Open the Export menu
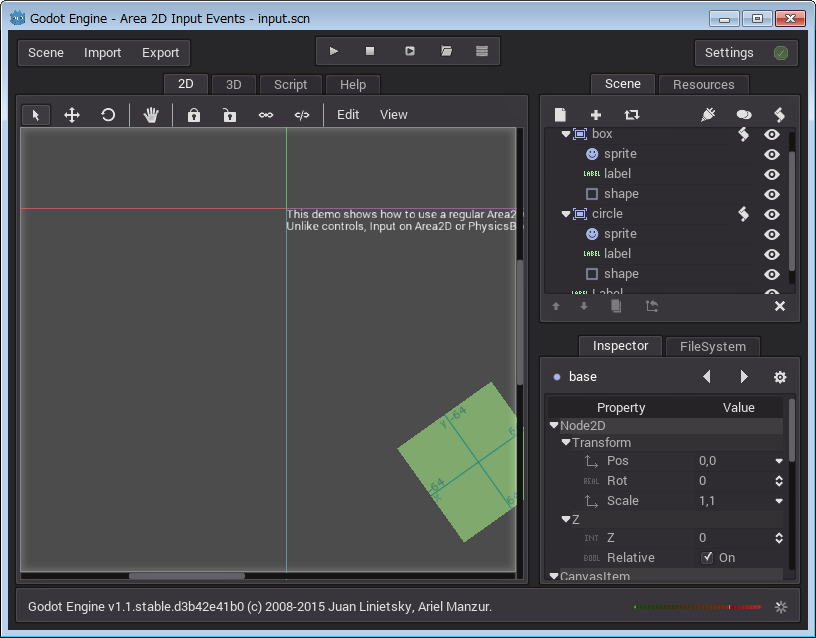Image resolution: width=816 pixels, height=638 pixels. tap(160, 53)
